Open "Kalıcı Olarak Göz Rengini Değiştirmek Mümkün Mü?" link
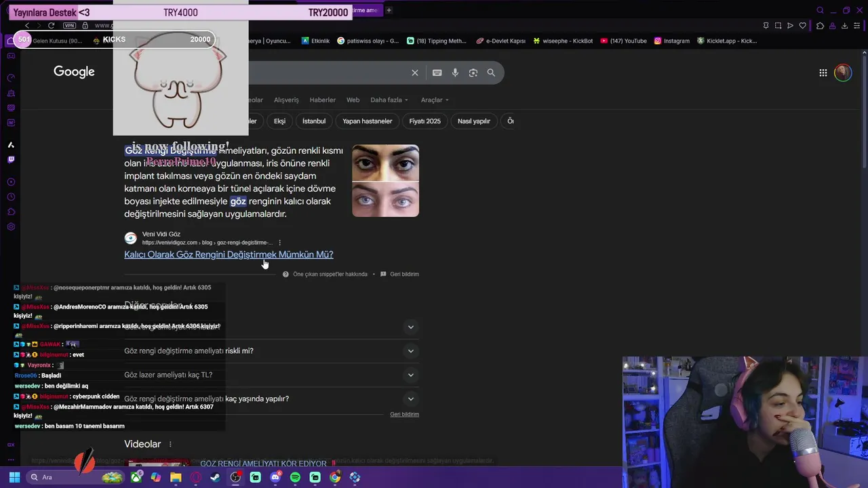Viewport: 868px width, 488px height. pyautogui.click(x=229, y=254)
